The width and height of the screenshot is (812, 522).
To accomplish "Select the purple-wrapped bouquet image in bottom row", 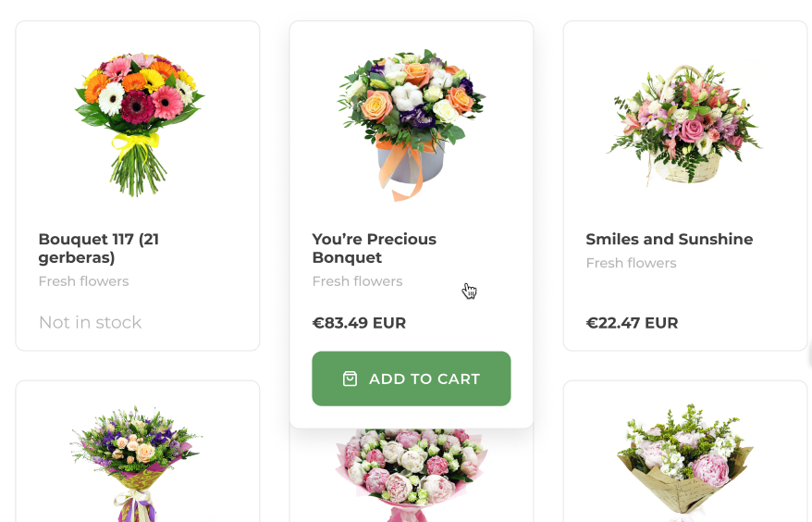I will pos(136,463).
